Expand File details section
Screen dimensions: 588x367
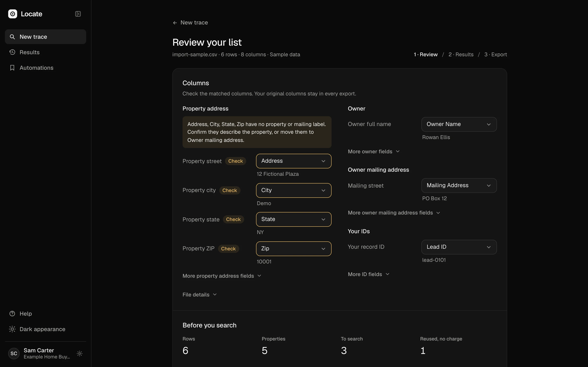point(199,294)
